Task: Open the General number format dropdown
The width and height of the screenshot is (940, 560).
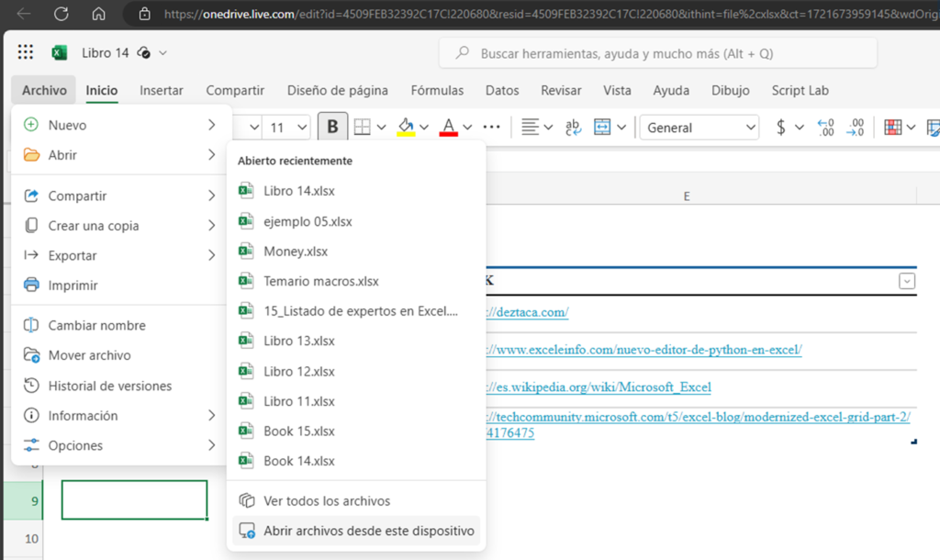Action: click(699, 127)
